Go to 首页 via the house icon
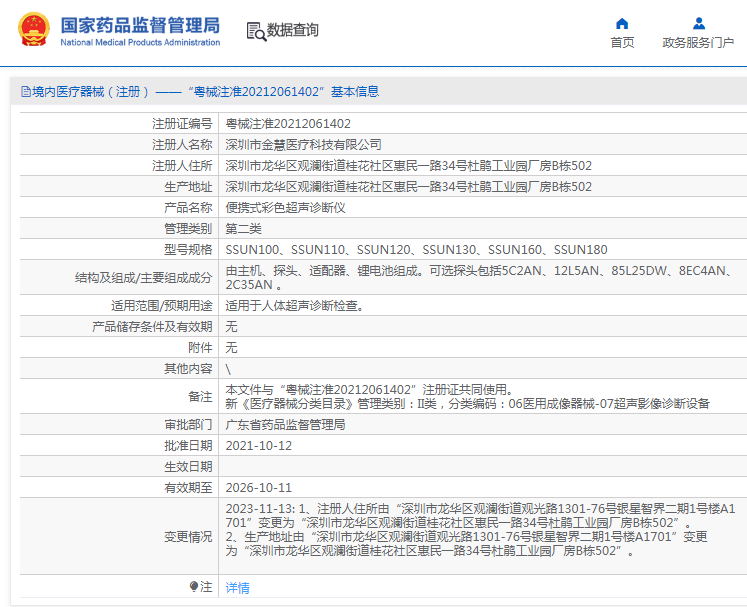Screen dimensions: 747x607 click(x=622, y=23)
